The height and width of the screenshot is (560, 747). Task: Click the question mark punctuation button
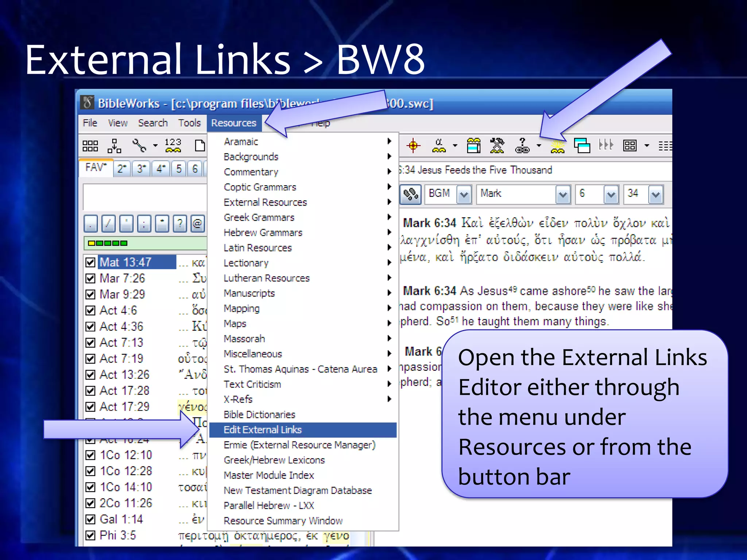(180, 223)
